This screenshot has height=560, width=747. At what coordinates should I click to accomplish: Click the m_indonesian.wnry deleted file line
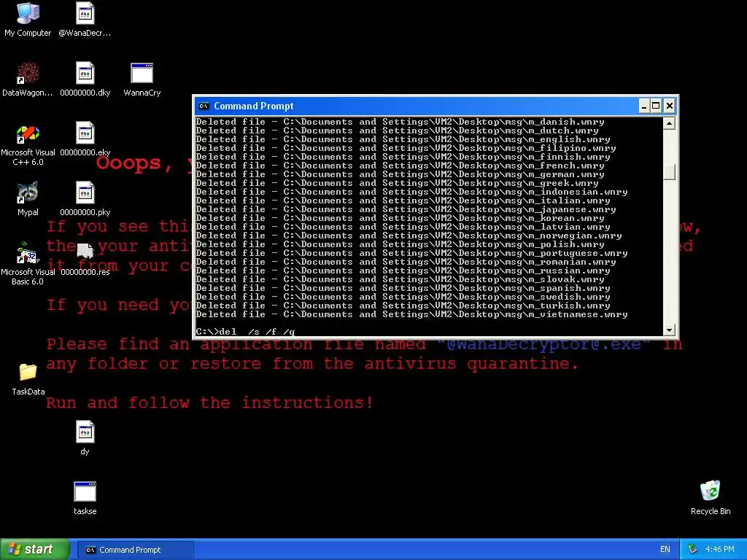coord(411,192)
